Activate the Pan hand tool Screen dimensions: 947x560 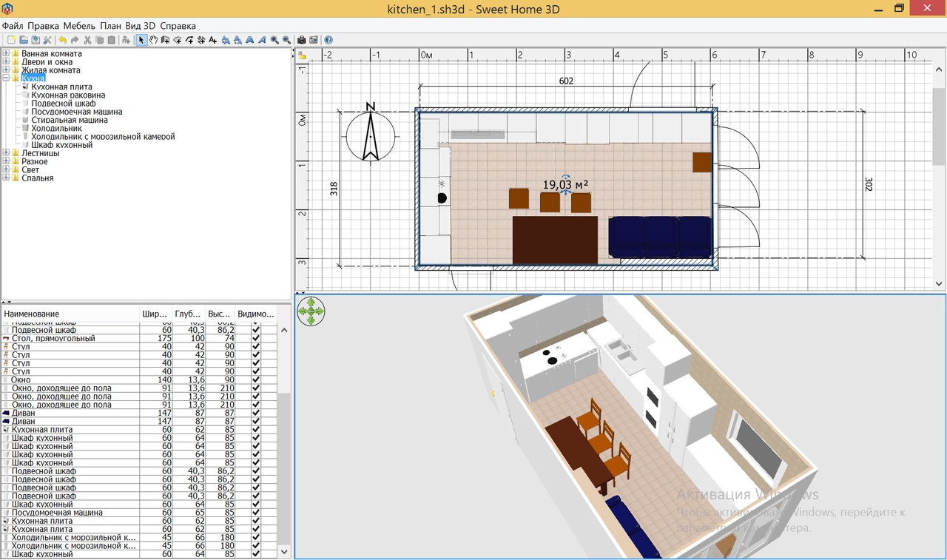pos(153,40)
